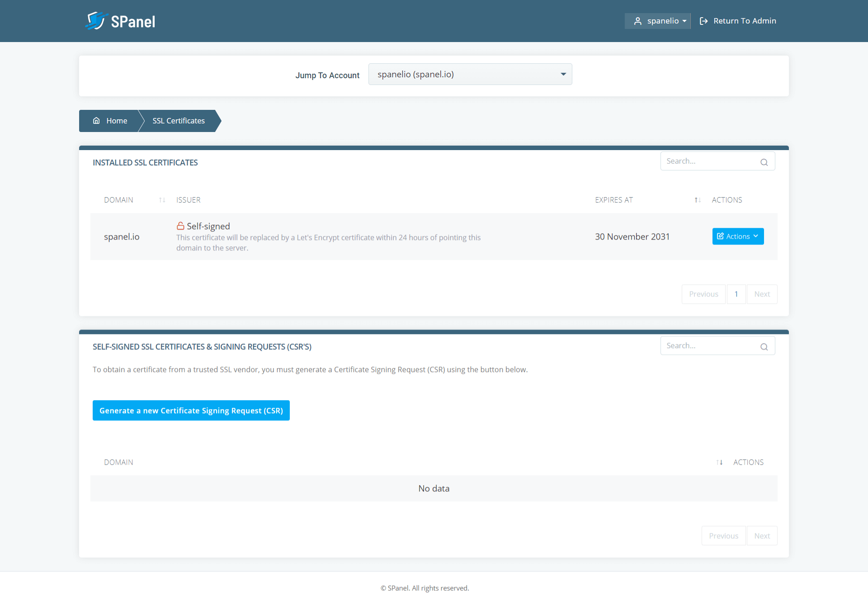Open the Jump To Account dropdown
Viewport: 868px width, 604px height.
pos(470,74)
